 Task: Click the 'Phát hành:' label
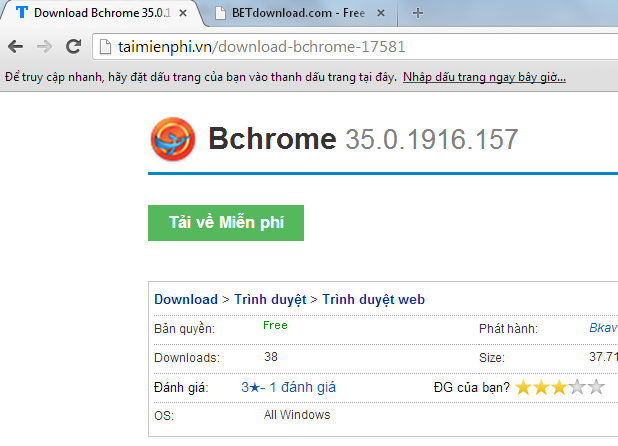point(508,329)
